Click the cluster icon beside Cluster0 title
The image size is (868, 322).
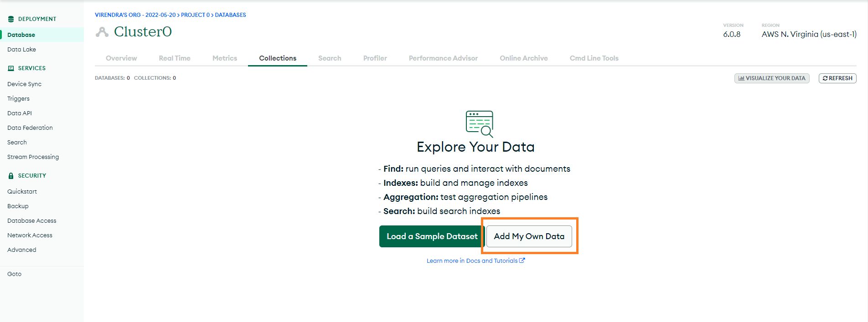102,32
